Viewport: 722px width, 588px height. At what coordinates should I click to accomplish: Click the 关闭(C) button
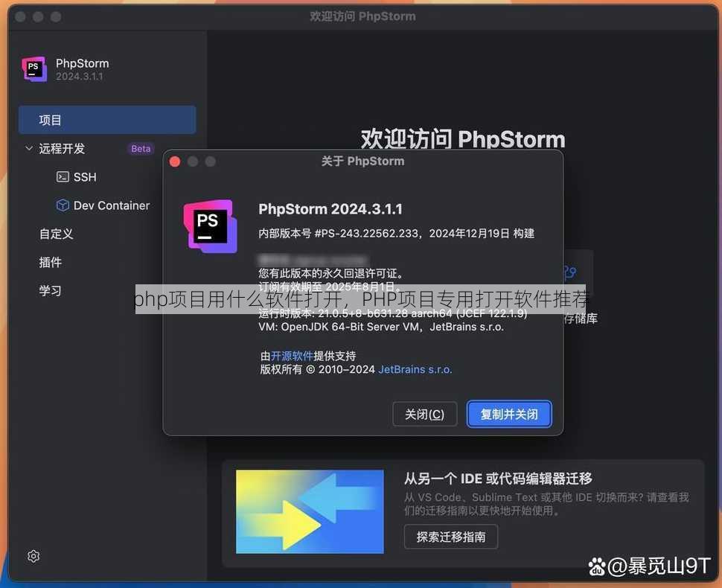(x=424, y=414)
